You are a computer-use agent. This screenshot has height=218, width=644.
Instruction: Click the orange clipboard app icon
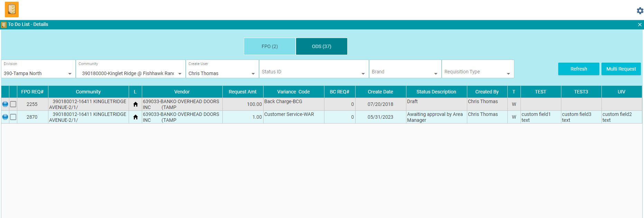click(x=11, y=9)
